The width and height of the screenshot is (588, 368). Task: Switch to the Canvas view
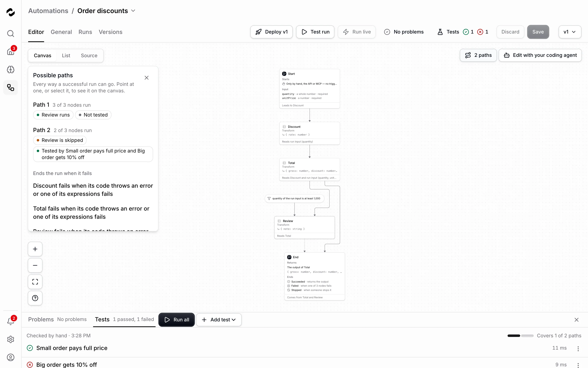point(42,55)
